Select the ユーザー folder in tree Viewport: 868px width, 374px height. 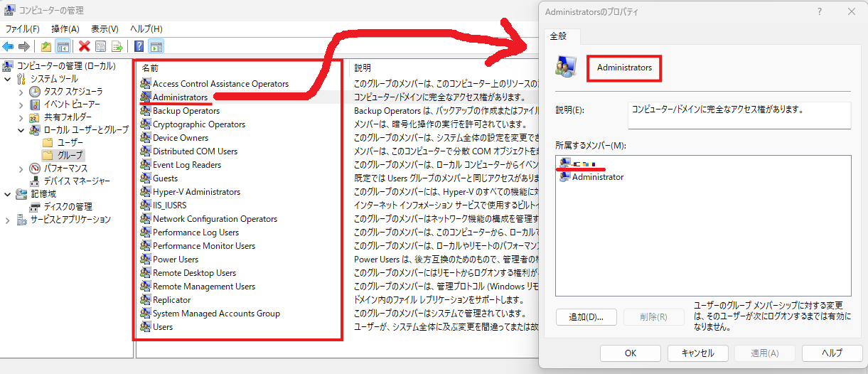coord(70,142)
